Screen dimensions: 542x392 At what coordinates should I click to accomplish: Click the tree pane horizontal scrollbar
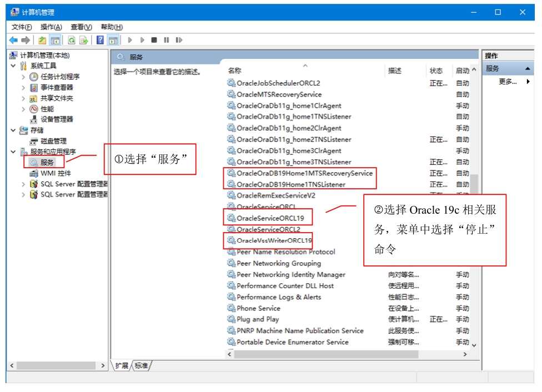click(56, 365)
